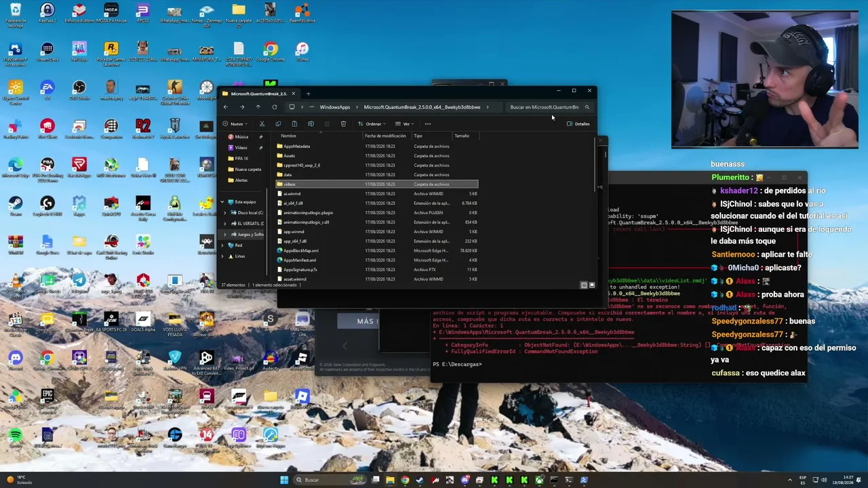Image resolution: width=868 pixels, height=488 pixels.
Task: Close the Microsoft.QuantumBreak Explorer tab
Action: (x=292, y=94)
